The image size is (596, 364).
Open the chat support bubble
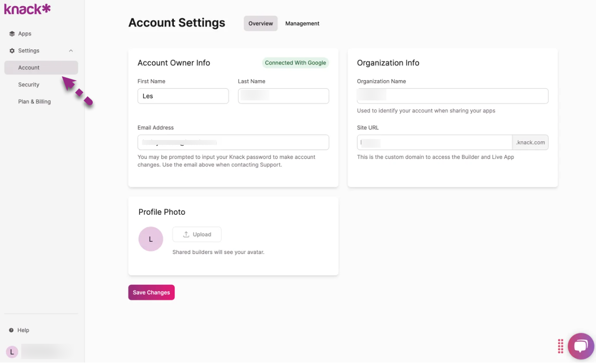point(581,346)
